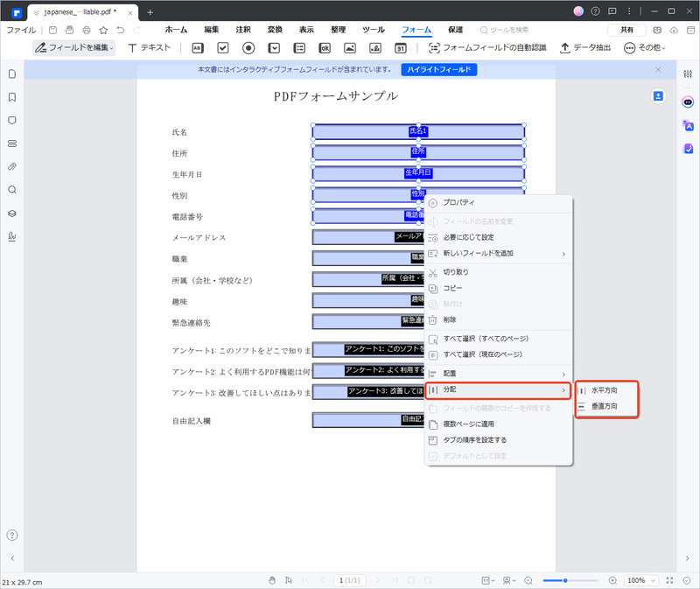Select the OK push button field tool
This screenshot has height=589, width=700.
pyautogui.click(x=325, y=48)
